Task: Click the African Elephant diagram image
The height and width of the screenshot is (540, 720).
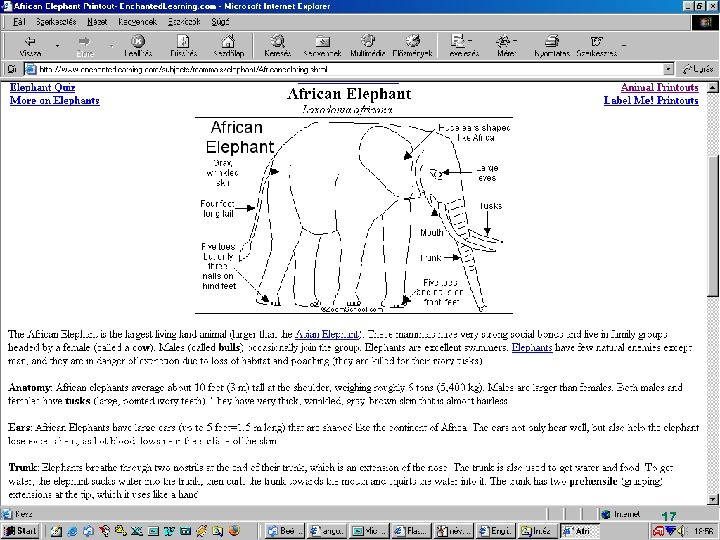Action: click(x=354, y=215)
